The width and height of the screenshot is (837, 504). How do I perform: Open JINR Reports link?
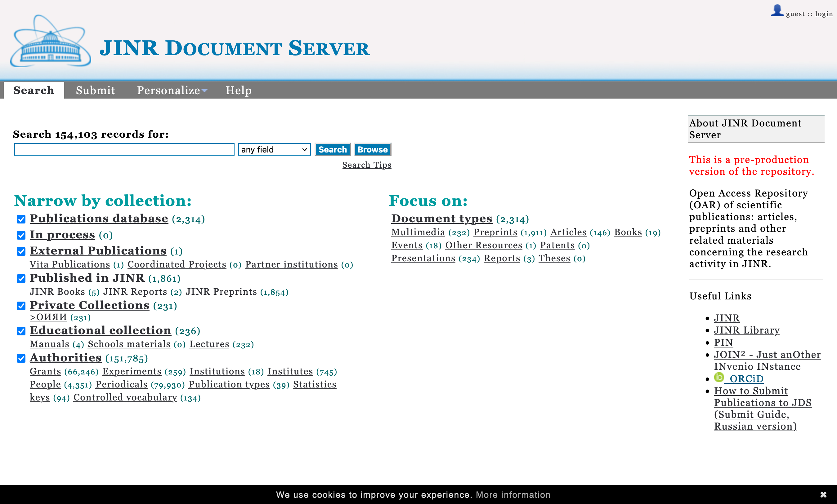(135, 292)
